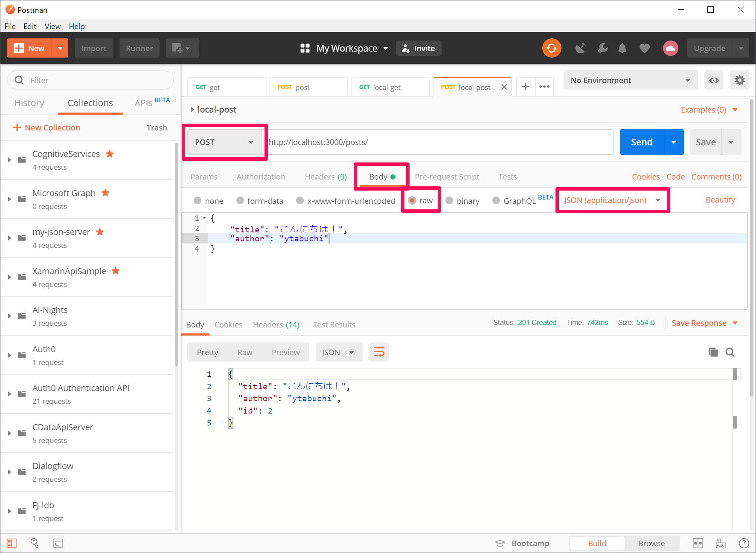The image size is (756, 553).
Task: Show the Raw response view
Action: click(x=245, y=352)
